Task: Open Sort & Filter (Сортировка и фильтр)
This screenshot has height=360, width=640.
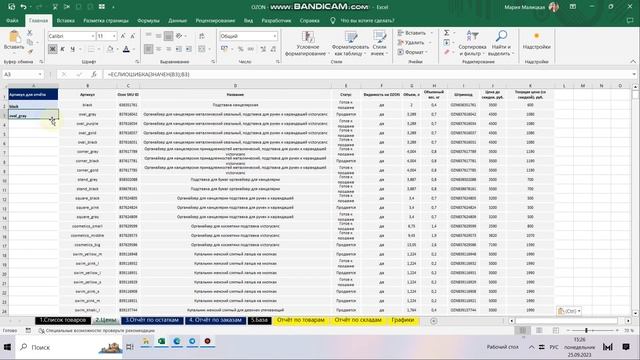Action: pyautogui.click(x=473, y=43)
